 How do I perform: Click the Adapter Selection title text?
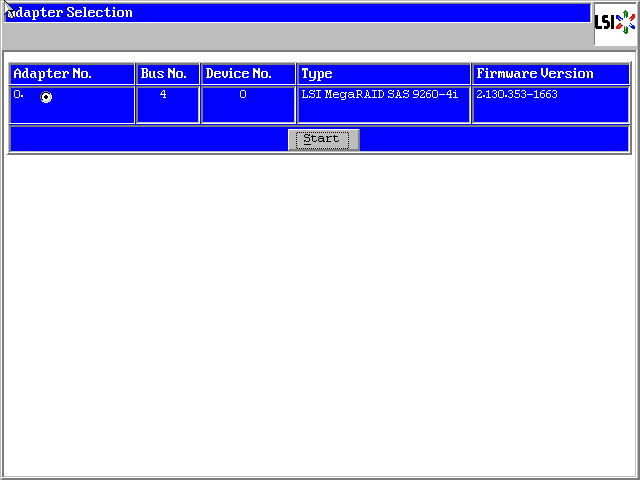click(x=70, y=13)
